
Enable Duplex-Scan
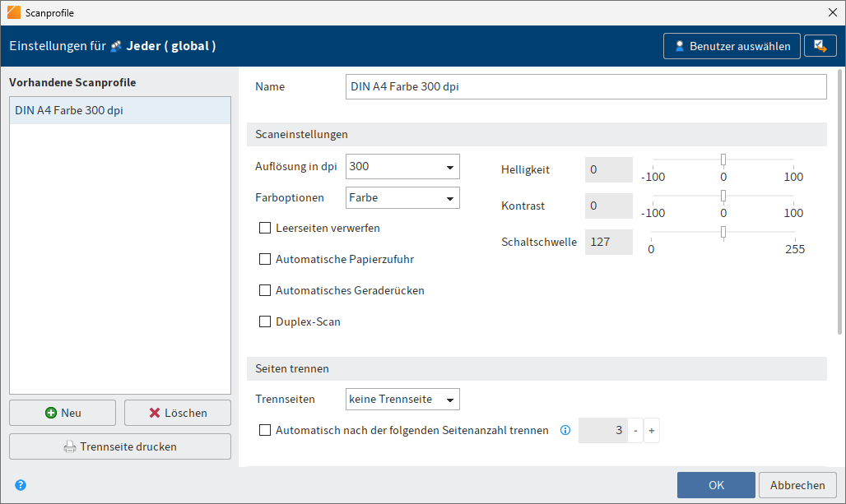264,321
